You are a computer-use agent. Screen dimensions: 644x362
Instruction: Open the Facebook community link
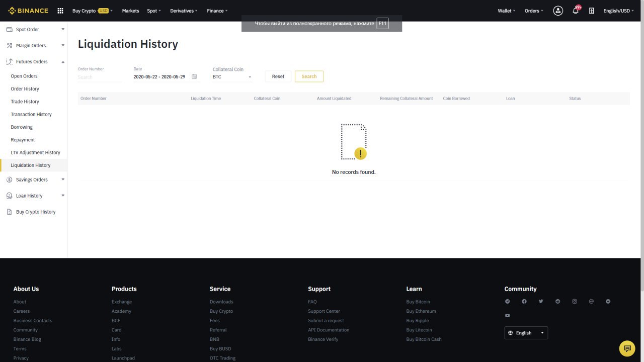[x=524, y=301]
